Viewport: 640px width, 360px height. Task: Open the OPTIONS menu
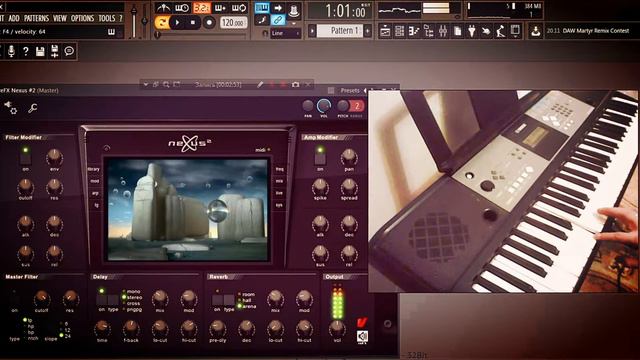(x=82, y=18)
